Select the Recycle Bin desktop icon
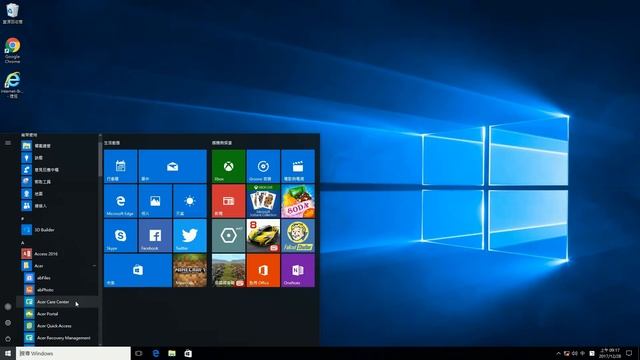Screen dimensions: 640x360 tap(12, 13)
